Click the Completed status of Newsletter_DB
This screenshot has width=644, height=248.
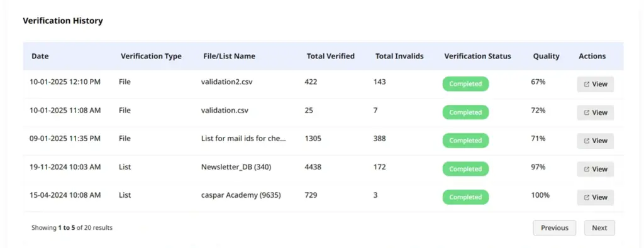465,169
